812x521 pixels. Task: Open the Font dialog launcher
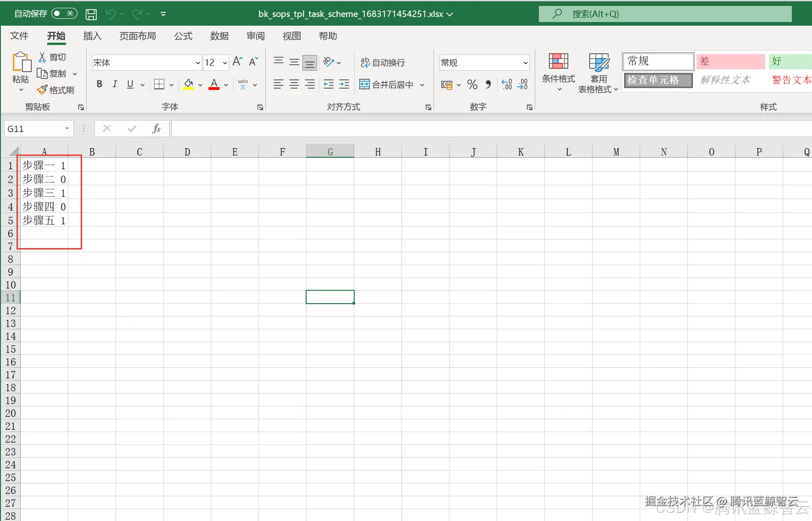[260, 107]
